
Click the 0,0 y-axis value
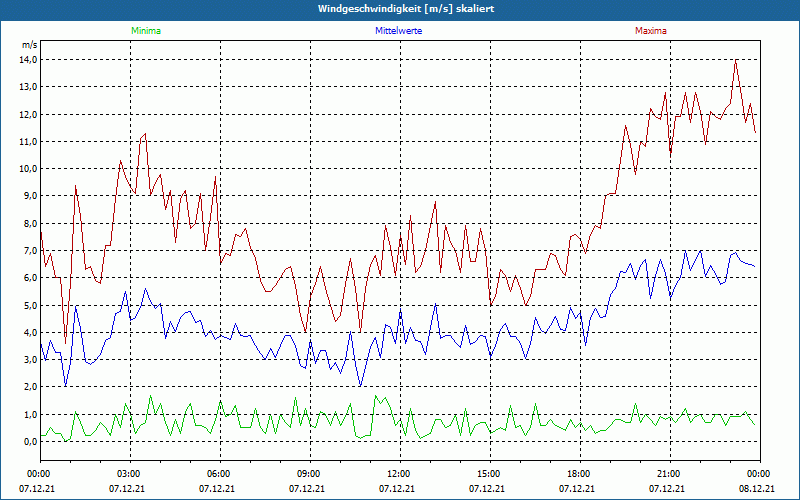point(31,442)
